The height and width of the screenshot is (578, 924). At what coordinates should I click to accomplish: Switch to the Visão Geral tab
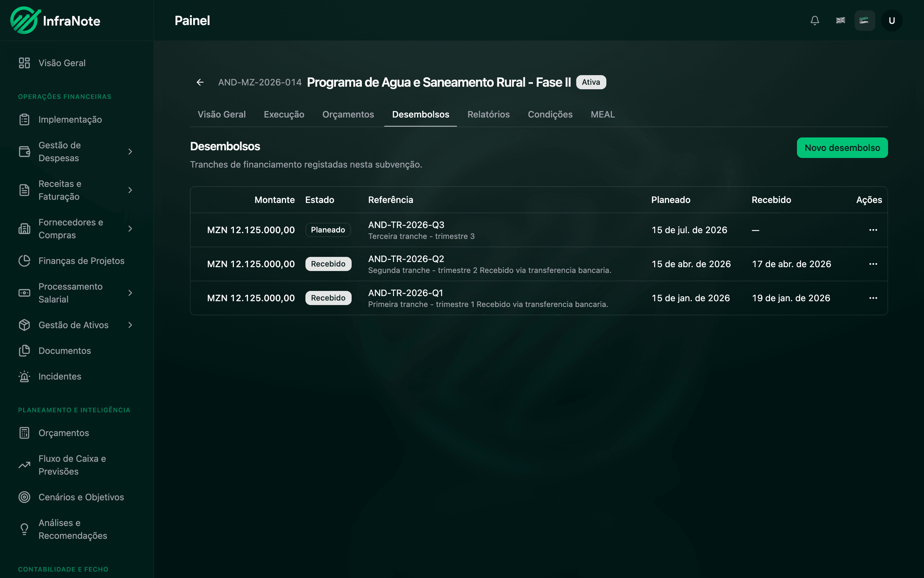point(221,114)
